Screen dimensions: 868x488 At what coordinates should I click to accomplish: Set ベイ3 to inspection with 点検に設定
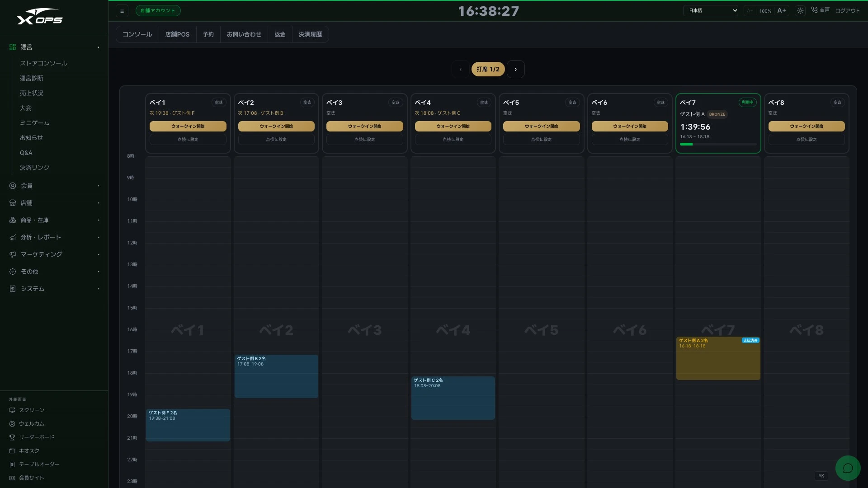(364, 140)
